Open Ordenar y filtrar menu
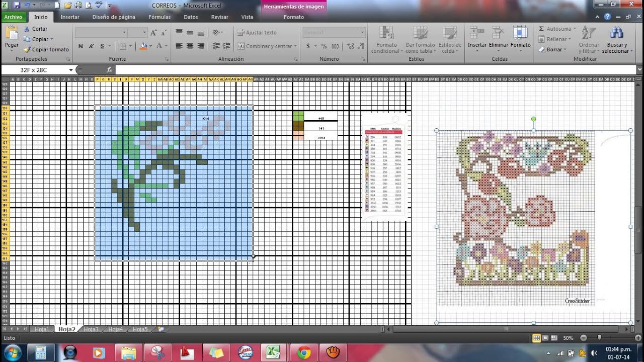The image size is (644, 362). [x=589, y=40]
